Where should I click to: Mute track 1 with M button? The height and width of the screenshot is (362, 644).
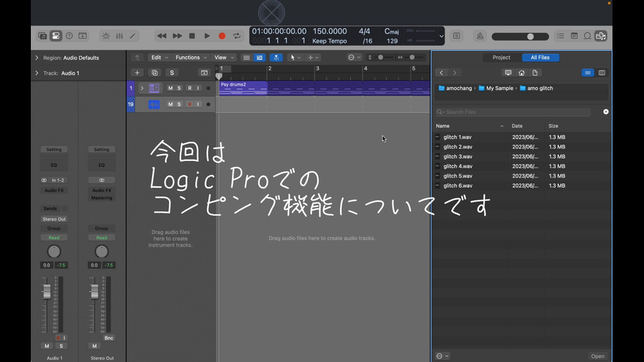tap(170, 88)
